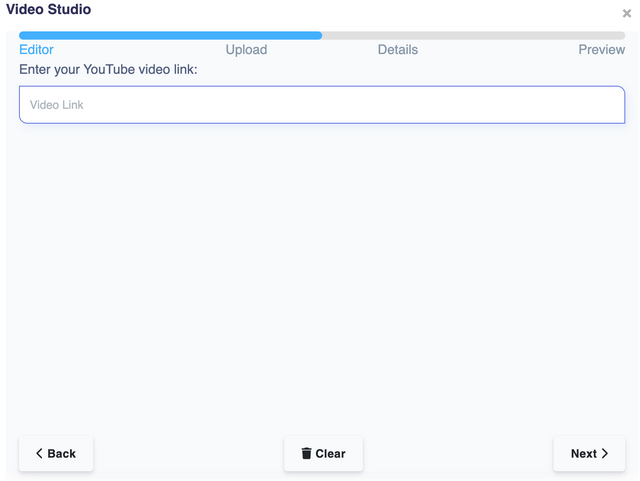Focus the Video Link input field
Viewport: 640px width, 481px height.
point(322,105)
